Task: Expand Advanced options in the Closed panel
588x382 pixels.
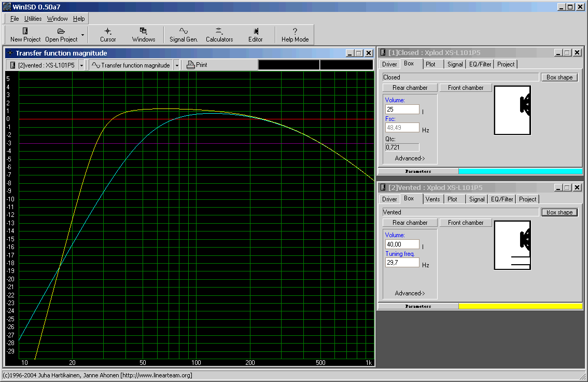Action: 410,158
